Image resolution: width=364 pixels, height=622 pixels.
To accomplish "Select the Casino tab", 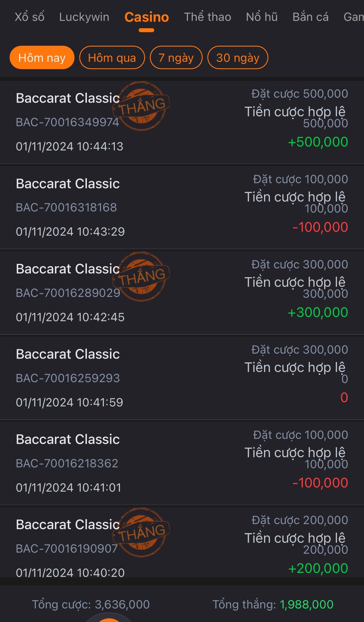I will [x=146, y=17].
